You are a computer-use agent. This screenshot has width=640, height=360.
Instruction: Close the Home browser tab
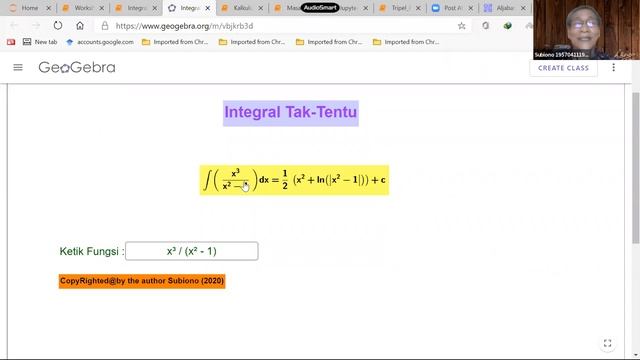click(x=49, y=8)
